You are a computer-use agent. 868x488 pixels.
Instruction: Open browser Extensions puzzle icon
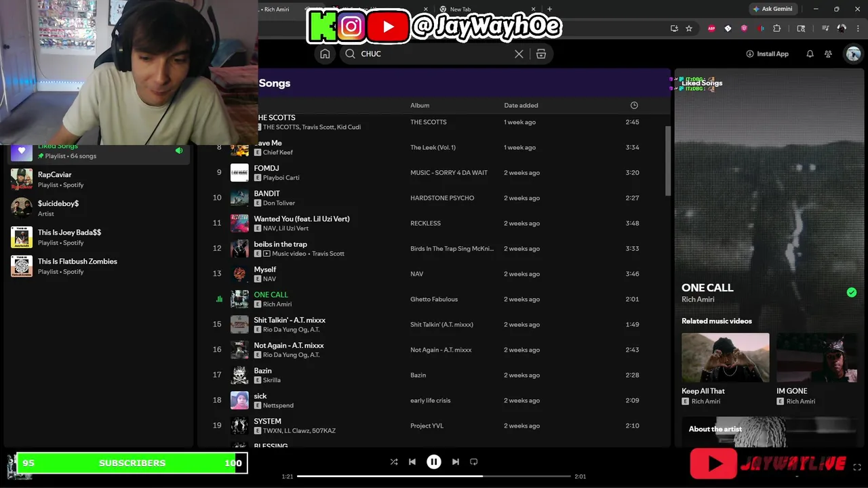pyautogui.click(x=777, y=28)
